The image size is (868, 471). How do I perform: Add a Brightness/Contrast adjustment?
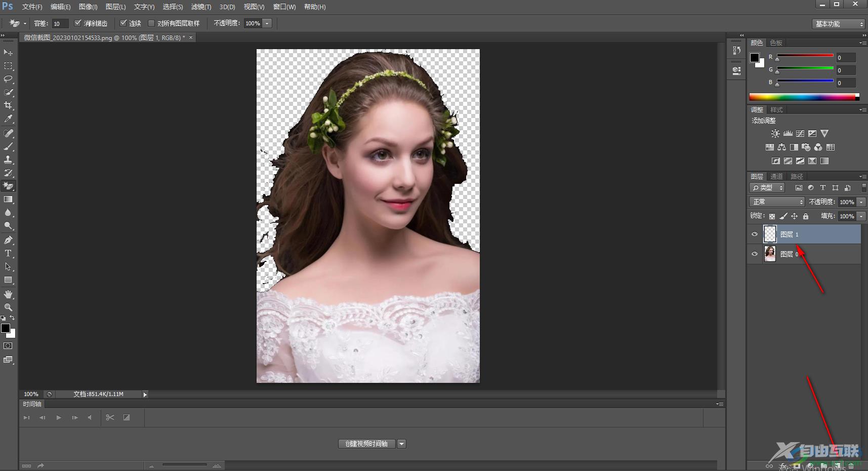click(775, 134)
